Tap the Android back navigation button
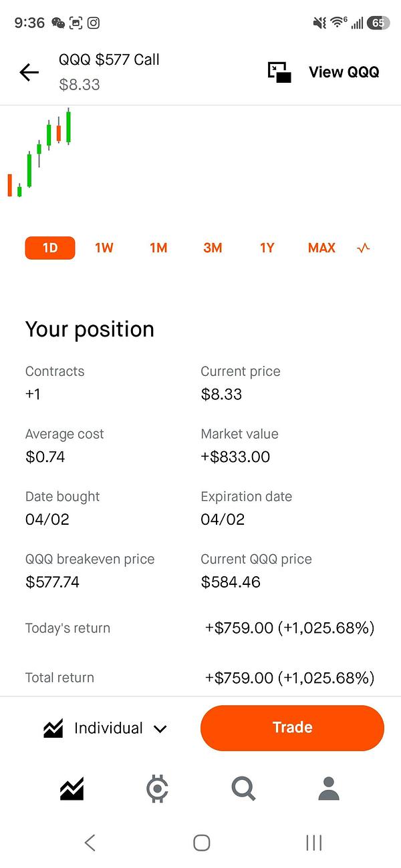Screen dimensions: 401x868 [x=90, y=843]
